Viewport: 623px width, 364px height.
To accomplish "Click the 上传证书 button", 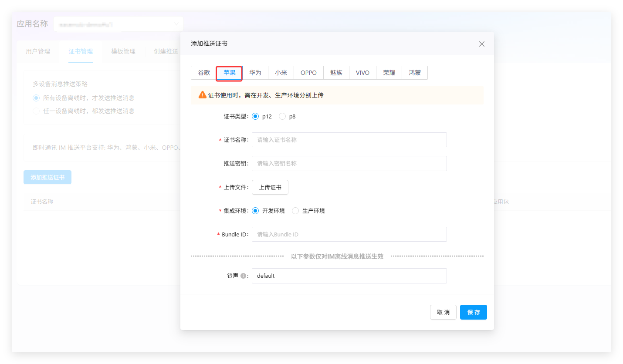I will [x=270, y=187].
